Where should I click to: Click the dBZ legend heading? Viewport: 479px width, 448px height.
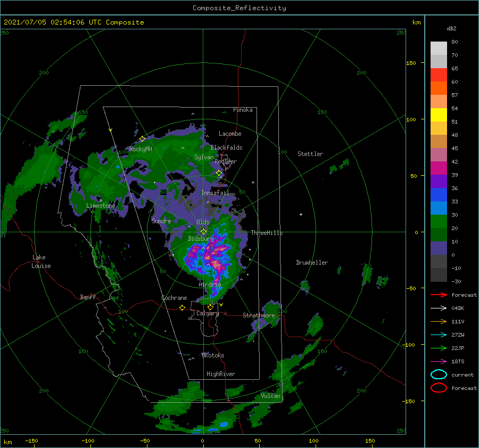click(x=451, y=29)
